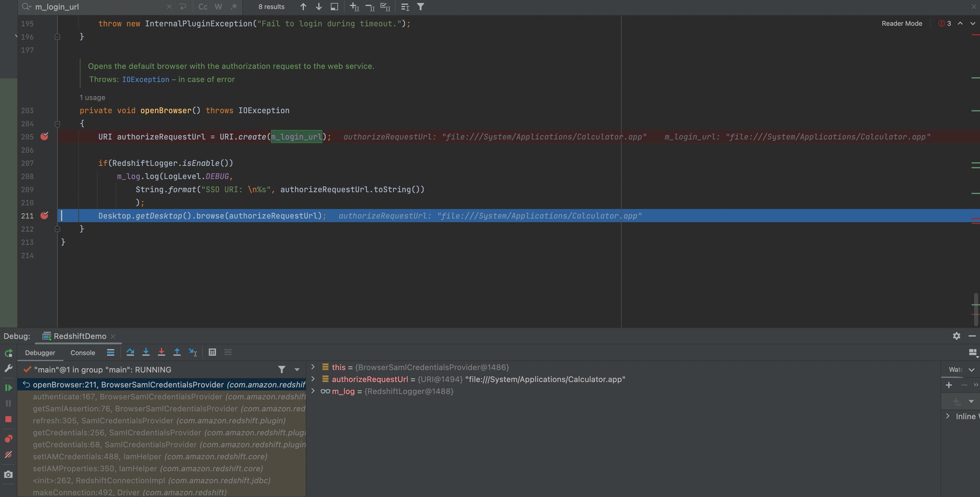
Task: Expand the this = BrowserSamlCredentialsProvider variable
Action: [312, 367]
